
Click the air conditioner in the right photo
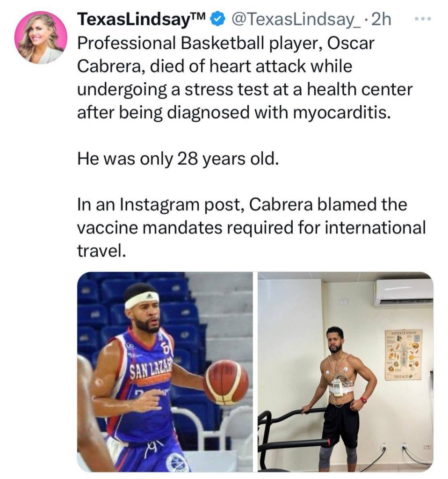point(403,292)
